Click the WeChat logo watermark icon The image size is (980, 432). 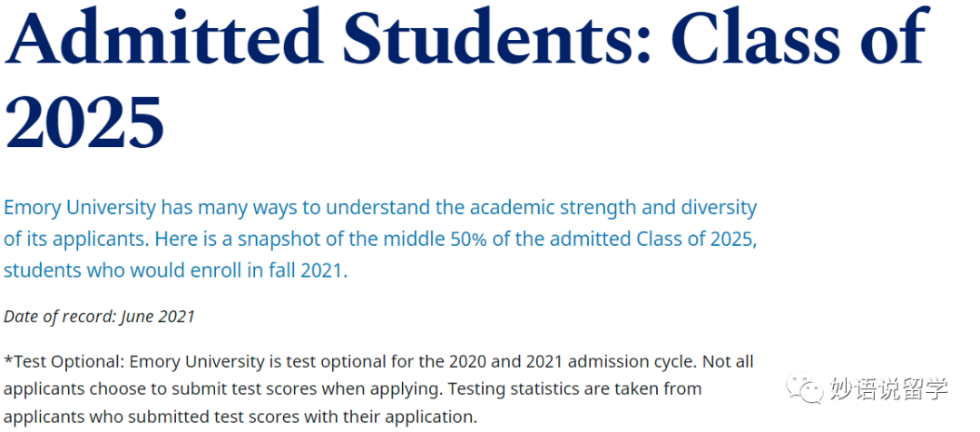[x=804, y=388]
